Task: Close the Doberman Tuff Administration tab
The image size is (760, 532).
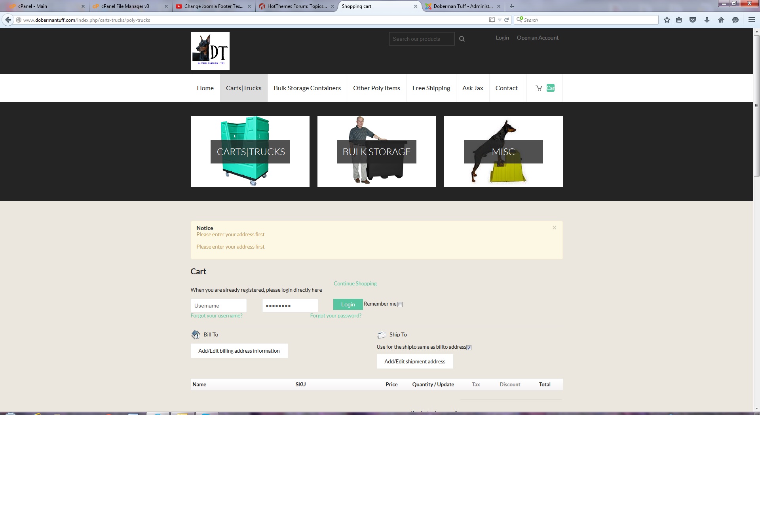Action: [x=499, y=6]
